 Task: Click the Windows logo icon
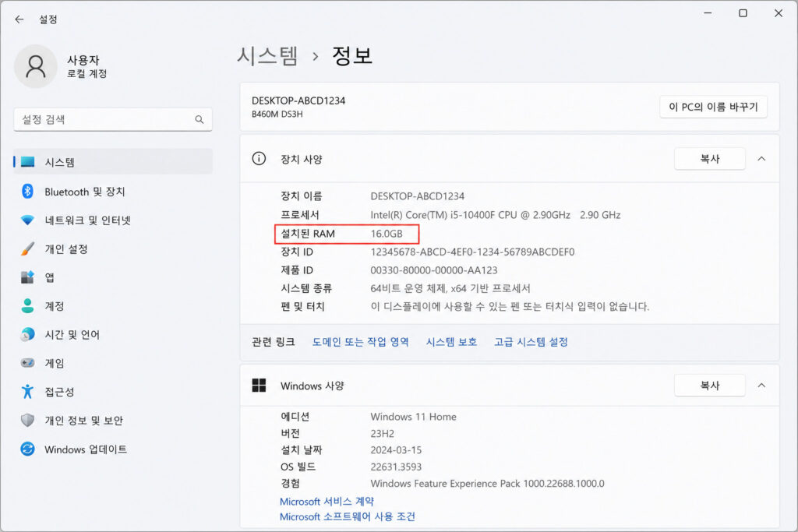(259, 386)
